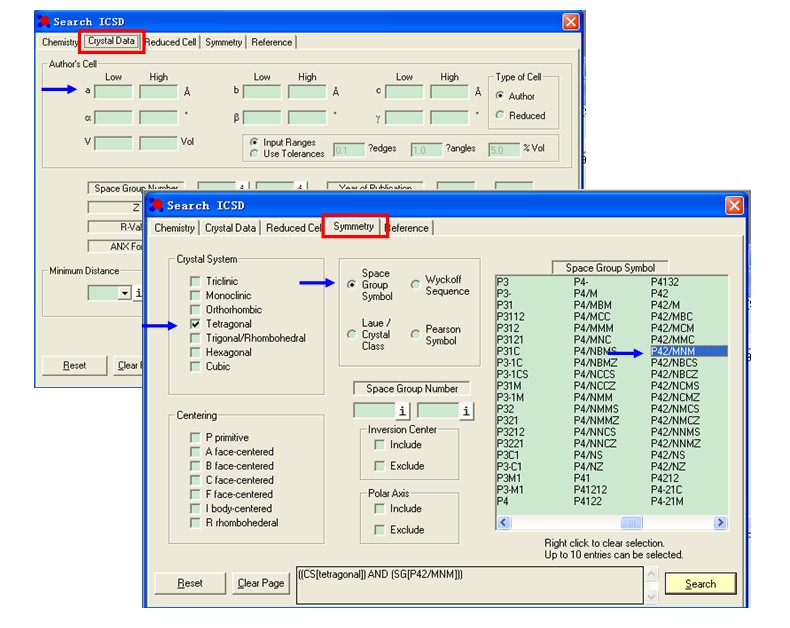Check the Cubic crystal system box
Screen dimensions: 790x628
coord(195,366)
